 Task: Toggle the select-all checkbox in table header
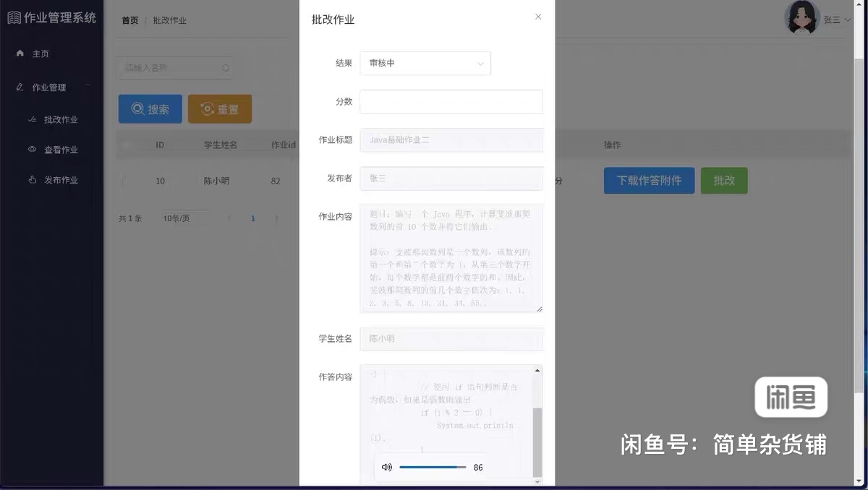pyautogui.click(x=124, y=145)
